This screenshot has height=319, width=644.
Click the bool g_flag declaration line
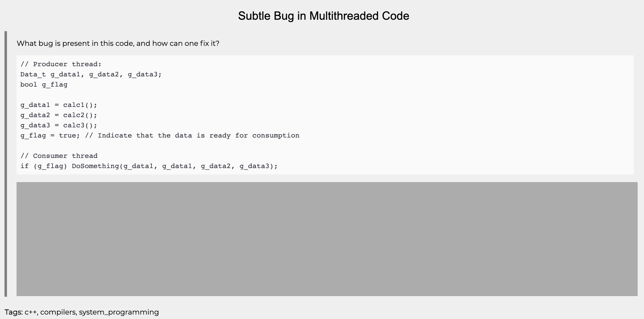click(44, 85)
